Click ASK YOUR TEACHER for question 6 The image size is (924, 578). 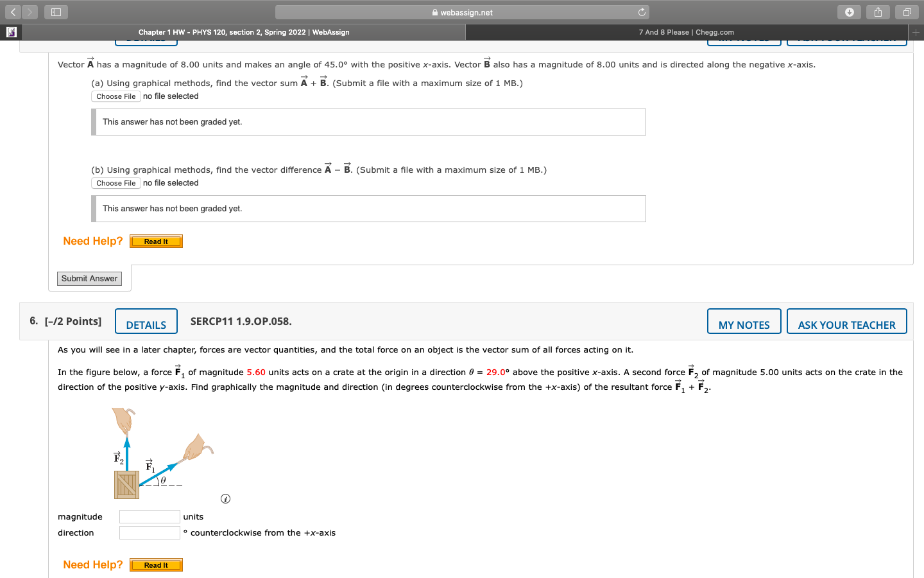pyautogui.click(x=846, y=321)
